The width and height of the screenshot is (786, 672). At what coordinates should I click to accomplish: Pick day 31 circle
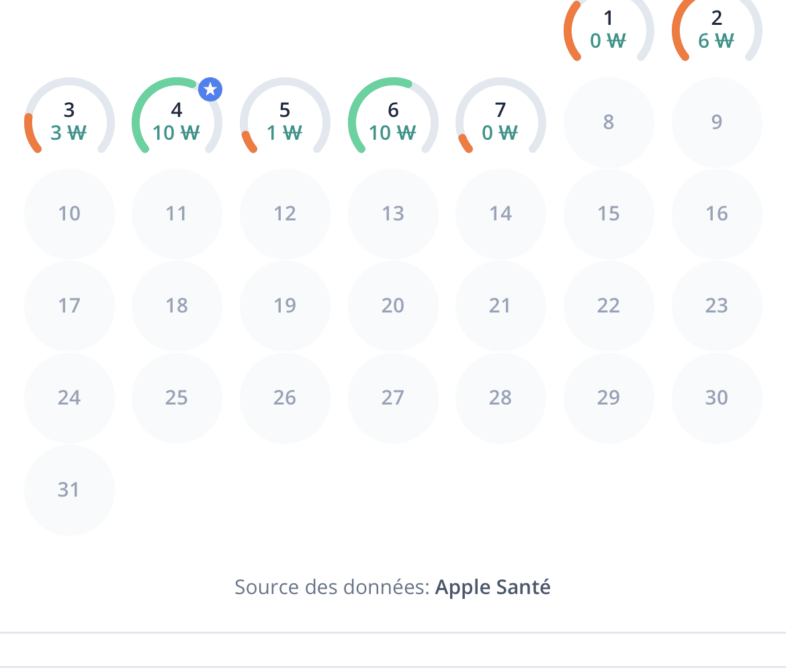click(69, 490)
